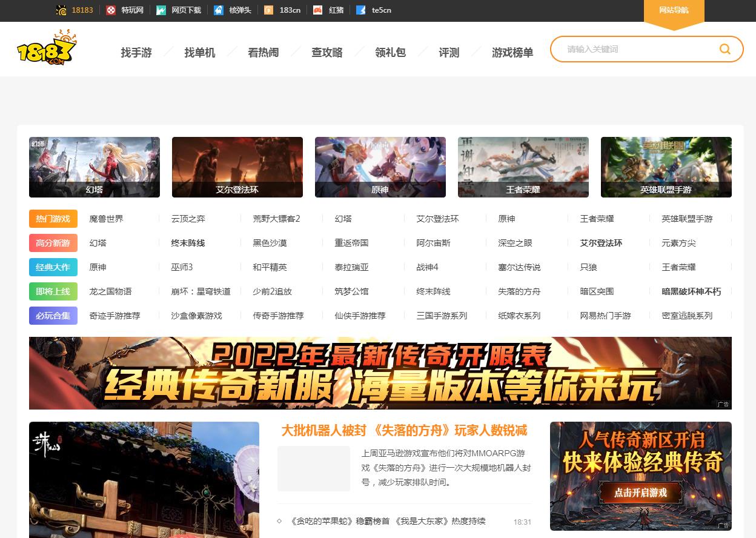This screenshot has height=538, width=756.
Task: Open the 少前2追放 link
Action: [273, 291]
